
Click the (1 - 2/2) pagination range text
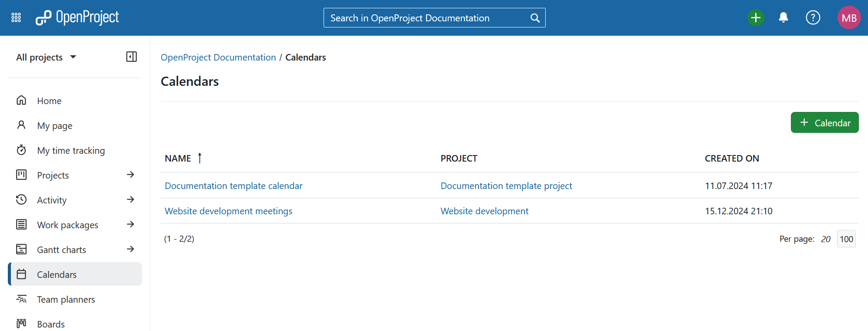[179, 239]
